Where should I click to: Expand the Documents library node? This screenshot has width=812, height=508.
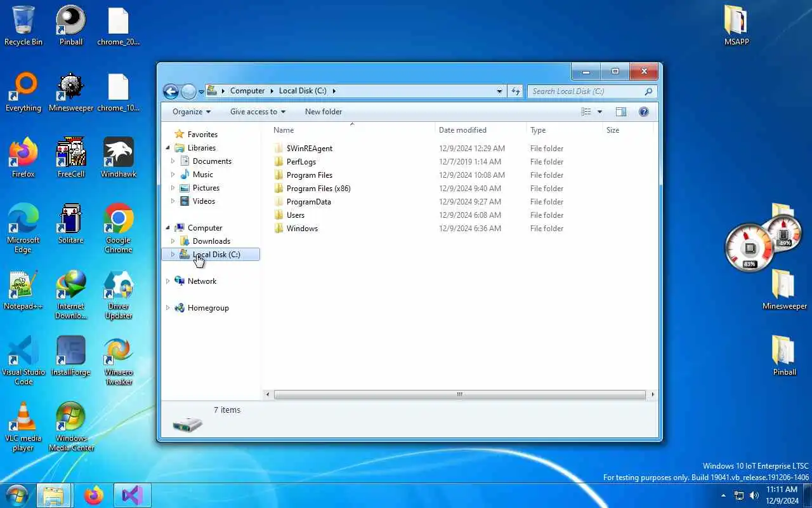[173, 161]
